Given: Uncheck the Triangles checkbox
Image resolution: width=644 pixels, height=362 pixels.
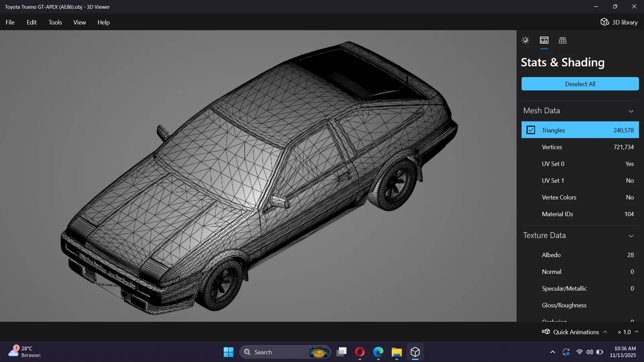Looking at the screenshot, I should click(531, 130).
